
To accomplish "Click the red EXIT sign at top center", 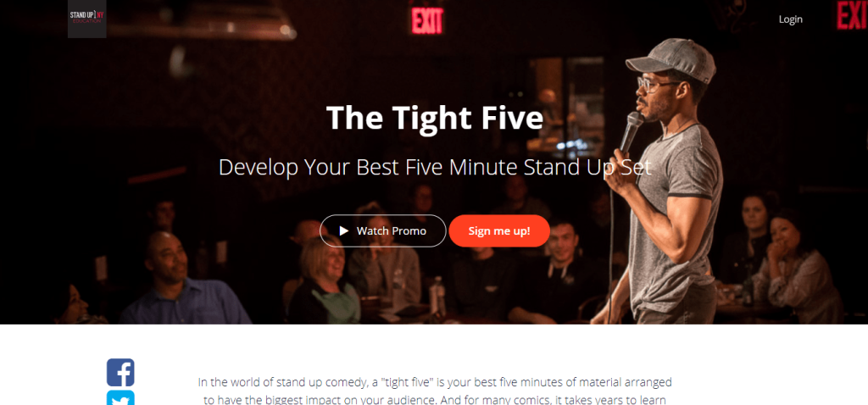I will [427, 20].
